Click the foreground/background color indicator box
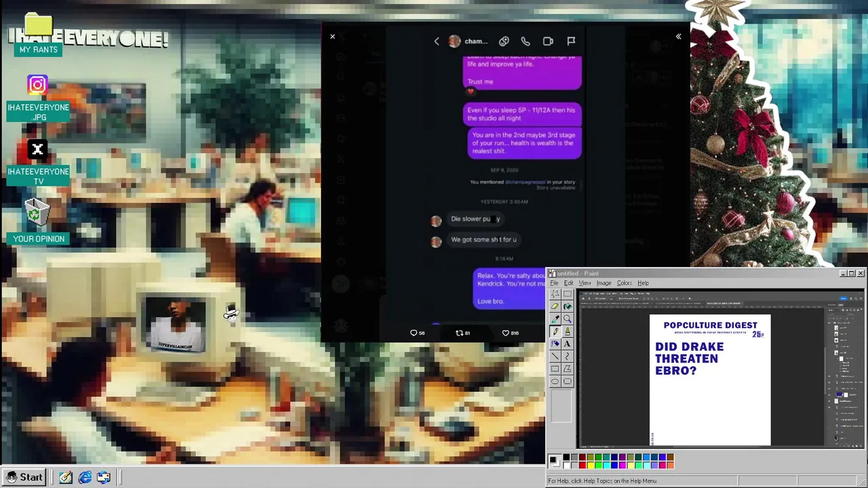This screenshot has height=488, width=868. click(555, 461)
